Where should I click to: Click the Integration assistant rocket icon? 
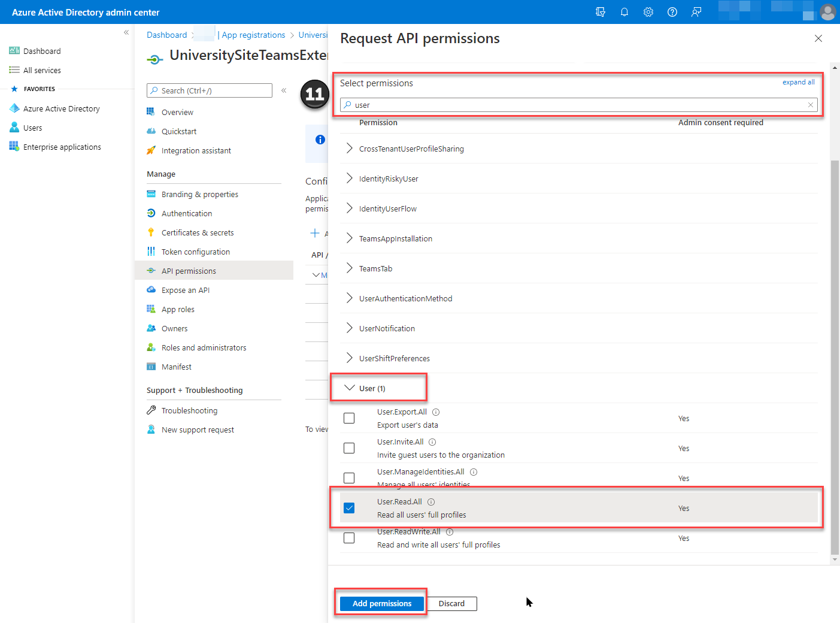point(151,150)
